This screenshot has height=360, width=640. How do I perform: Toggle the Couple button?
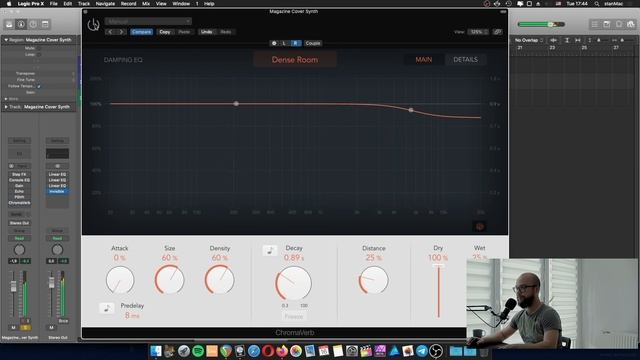pyautogui.click(x=313, y=43)
